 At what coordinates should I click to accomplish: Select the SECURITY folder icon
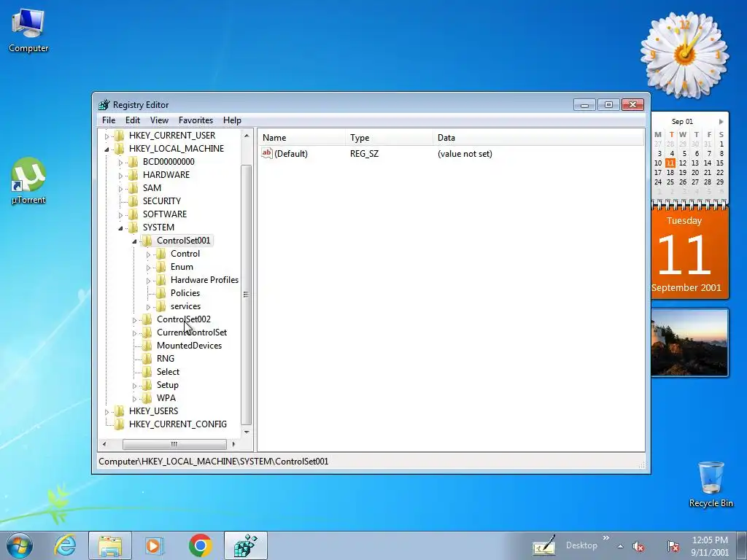(x=133, y=201)
